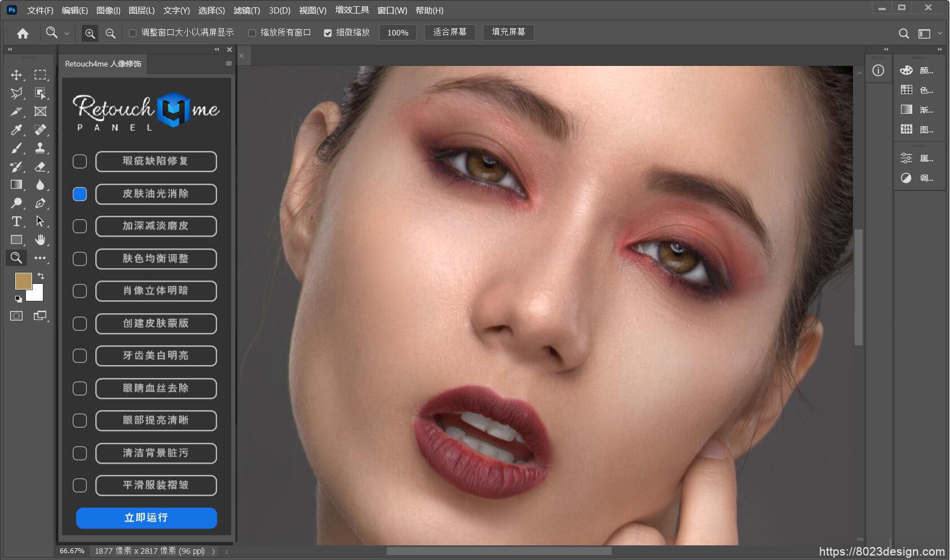Click the 适合屏幕 button
The image size is (950, 560).
coord(450,32)
